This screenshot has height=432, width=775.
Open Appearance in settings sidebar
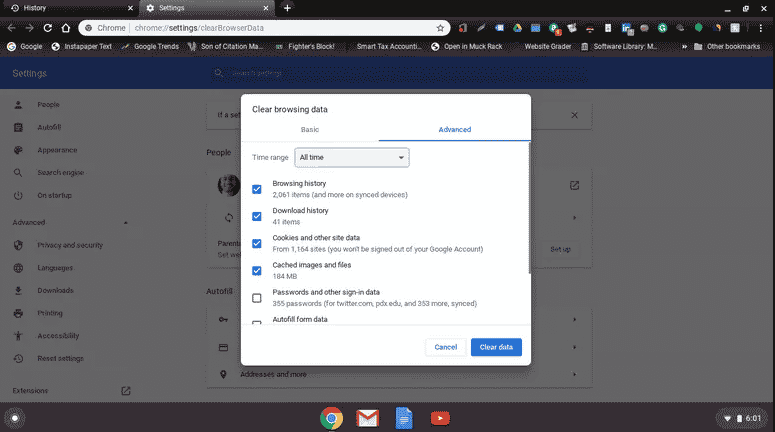pos(57,150)
